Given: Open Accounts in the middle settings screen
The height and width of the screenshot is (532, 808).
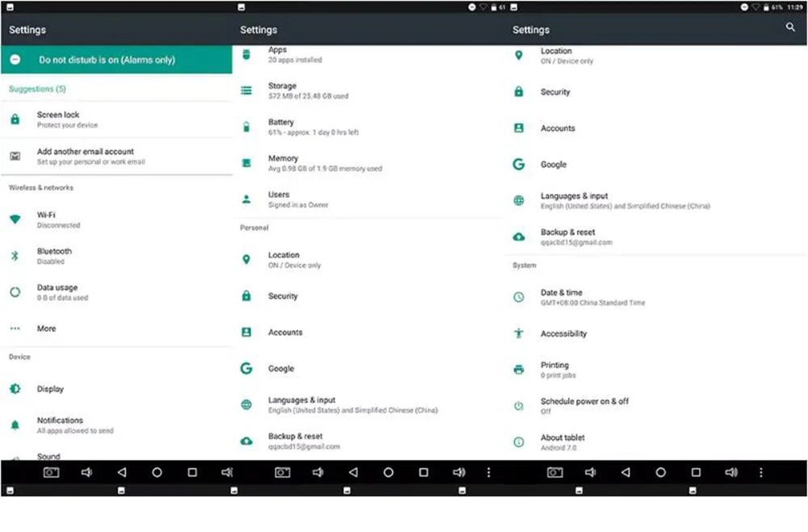Looking at the screenshot, I should (368, 332).
